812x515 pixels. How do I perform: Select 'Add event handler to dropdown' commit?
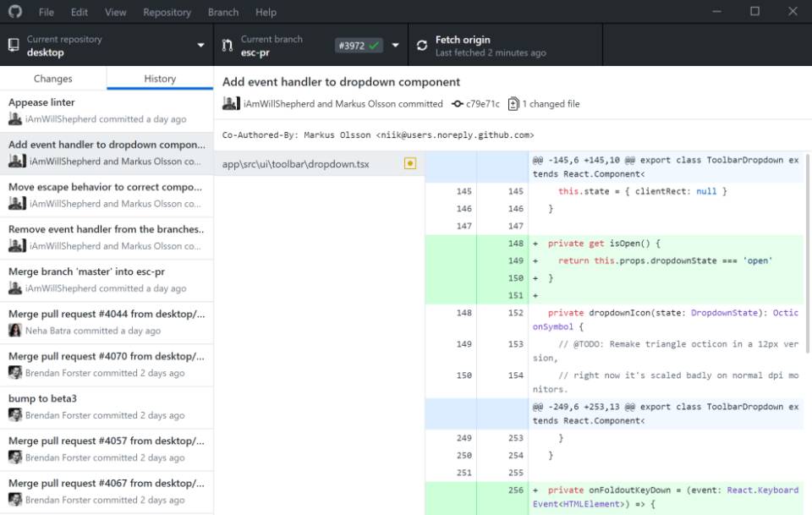(107, 153)
